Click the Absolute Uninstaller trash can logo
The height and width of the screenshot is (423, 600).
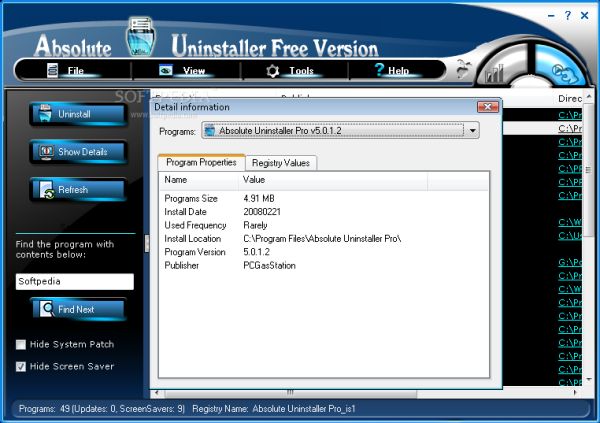point(140,37)
